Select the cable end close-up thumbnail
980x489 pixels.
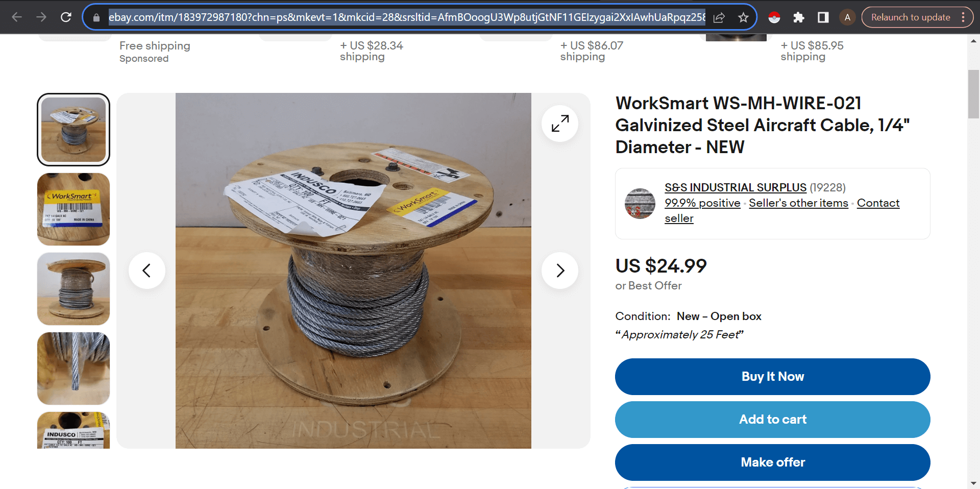coord(73,369)
